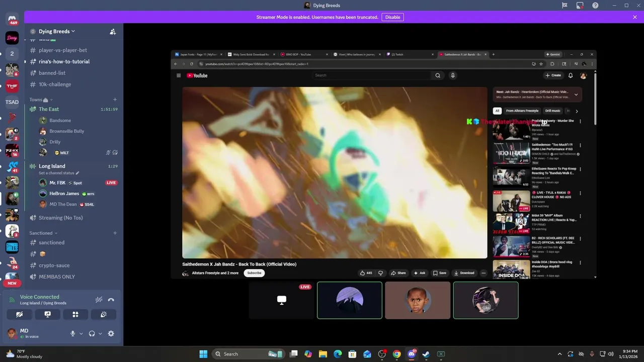Toggle the camera on in voice panel

[x=19, y=314]
